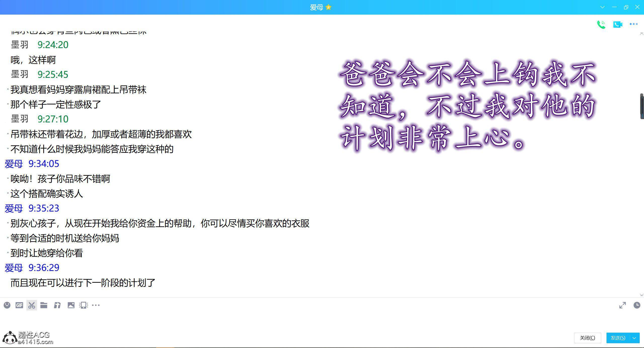Open the emoji picker
The height and width of the screenshot is (348, 644).
click(x=7, y=305)
